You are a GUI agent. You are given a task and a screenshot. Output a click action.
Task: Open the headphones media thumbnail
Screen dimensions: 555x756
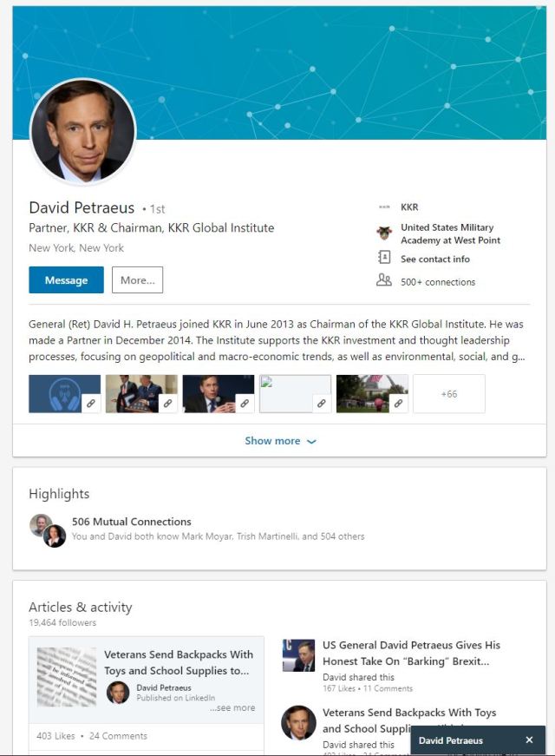[x=64, y=393]
